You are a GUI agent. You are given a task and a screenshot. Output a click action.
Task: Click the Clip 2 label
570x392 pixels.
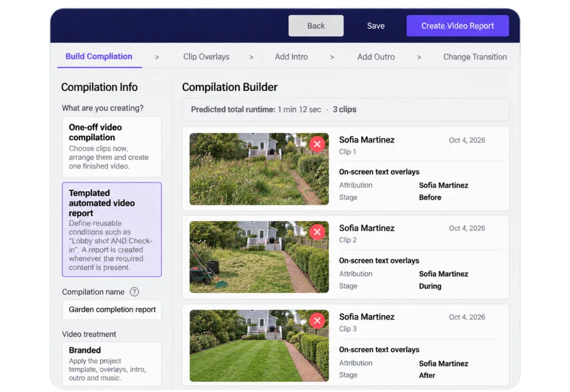point(347,240)
